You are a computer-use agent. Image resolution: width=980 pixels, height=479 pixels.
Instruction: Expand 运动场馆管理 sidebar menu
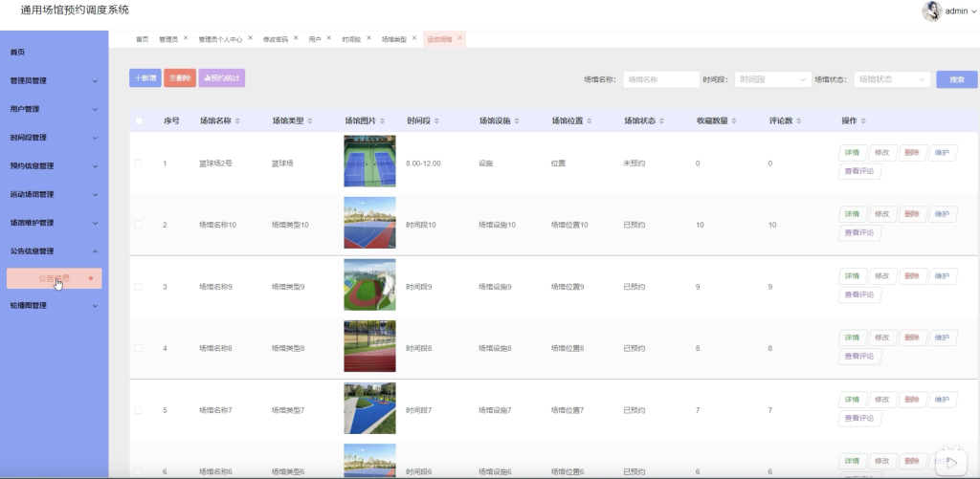pyautogui.click(x=54, y=194)
